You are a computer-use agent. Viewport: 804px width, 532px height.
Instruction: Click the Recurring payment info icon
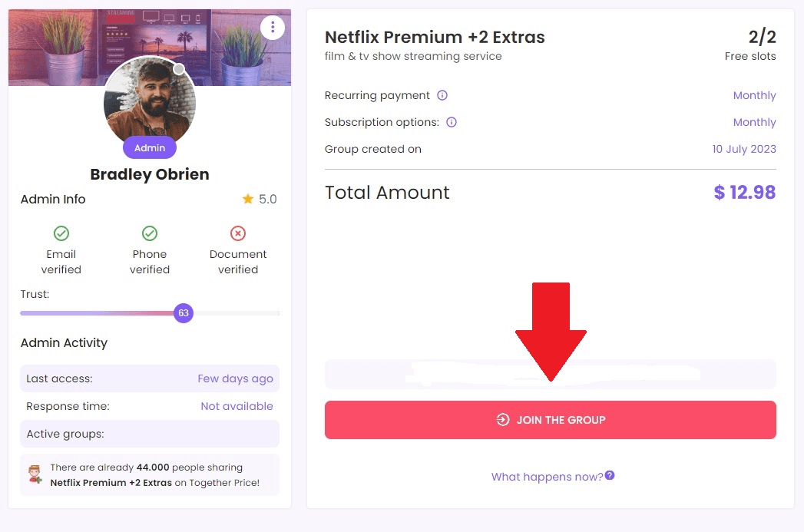442,95
